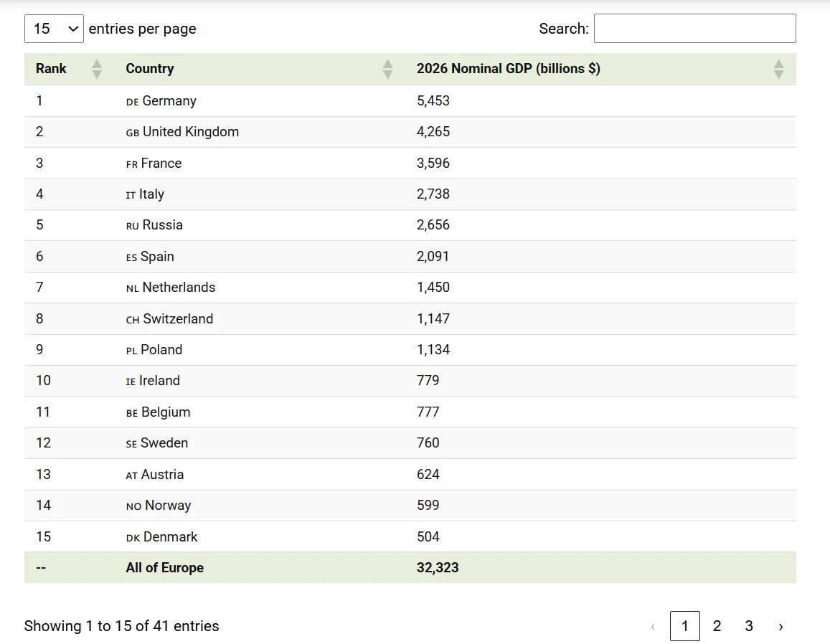The image size is (830, 644).
Task: Click the Country column header text
Action: point(149,69)
